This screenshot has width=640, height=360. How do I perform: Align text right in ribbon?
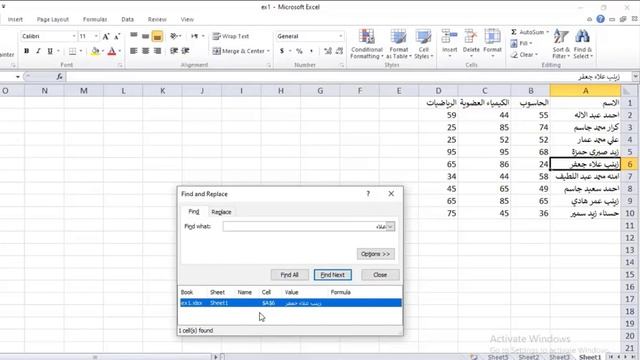pos(157,51)
